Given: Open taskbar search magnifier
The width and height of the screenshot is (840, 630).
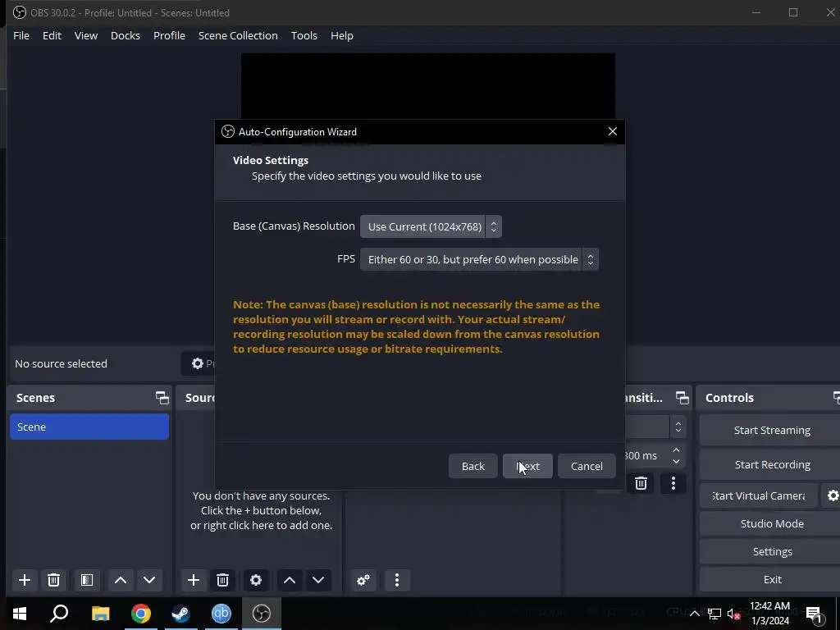Looking at the screenshot, I should 59,614.
